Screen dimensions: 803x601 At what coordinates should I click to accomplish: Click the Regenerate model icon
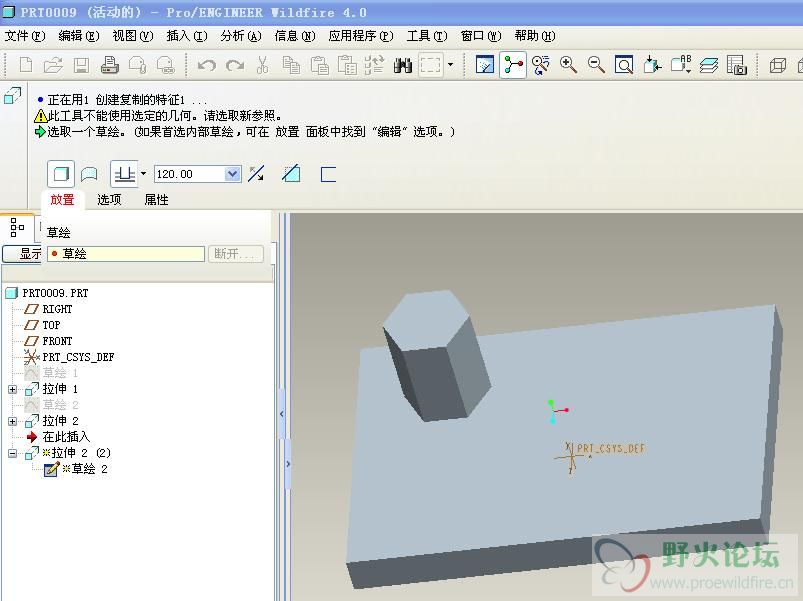click(x=374, y=65)
